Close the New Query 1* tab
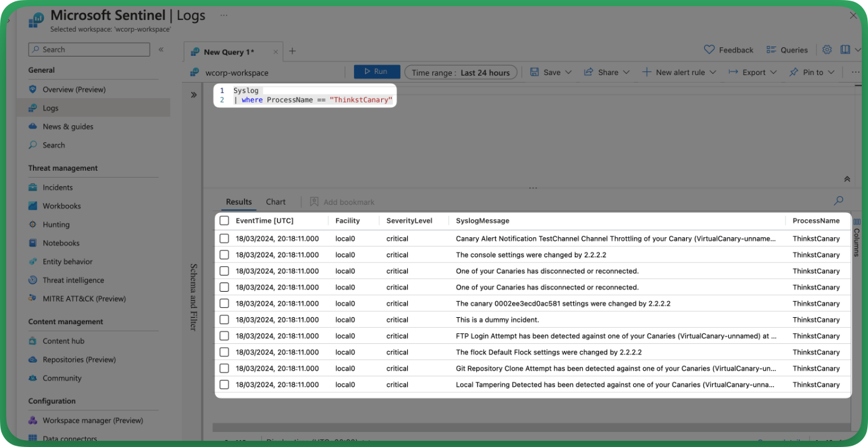Image resolution: width=868 pixels, height=447 pixels. pos(276,52)
